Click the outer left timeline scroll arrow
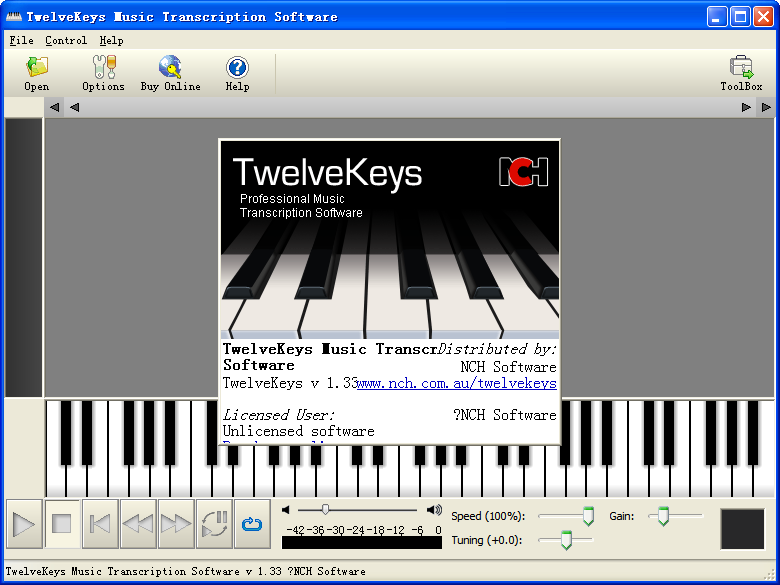 tap(54, 107)
